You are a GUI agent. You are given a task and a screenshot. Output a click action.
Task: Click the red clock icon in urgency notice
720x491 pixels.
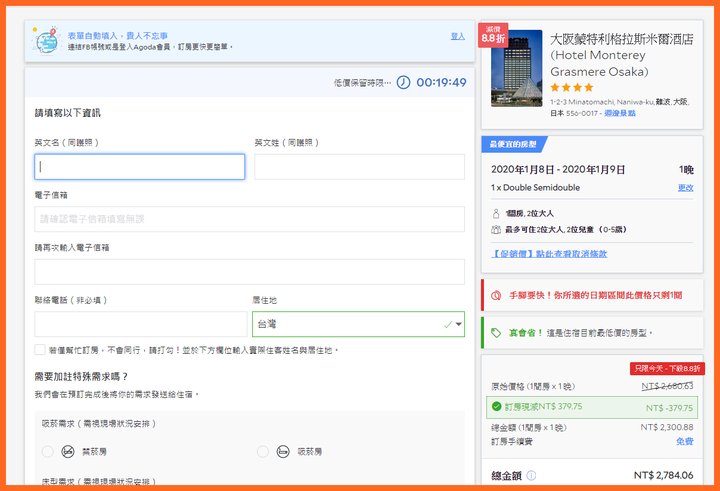click(496, 295)
